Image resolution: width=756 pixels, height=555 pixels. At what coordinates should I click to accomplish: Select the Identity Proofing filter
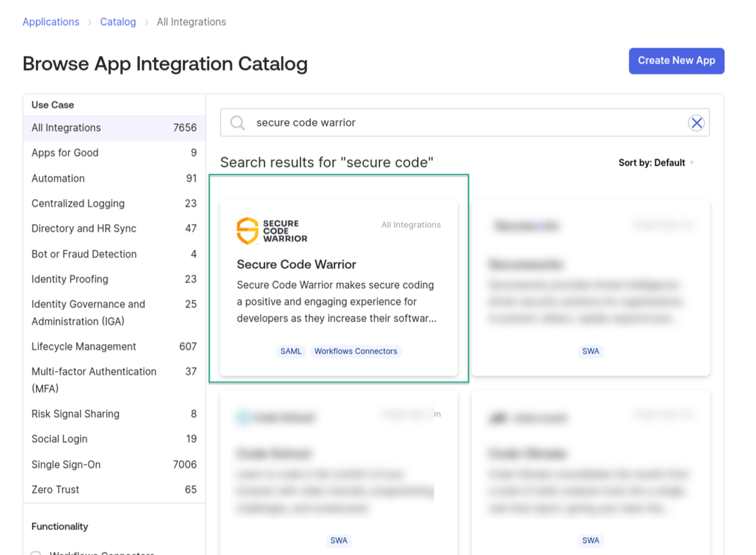(x=114, y=279)
